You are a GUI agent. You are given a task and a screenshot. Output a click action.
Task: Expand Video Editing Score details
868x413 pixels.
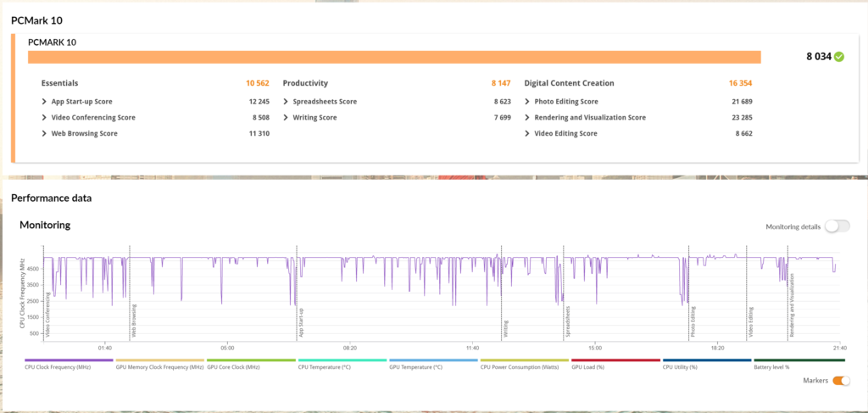pos(527,133)
